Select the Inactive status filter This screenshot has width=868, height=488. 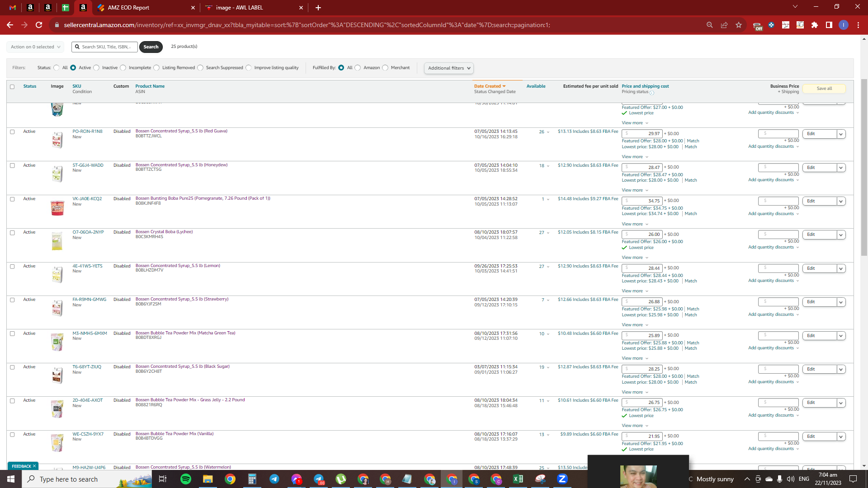[96, 68]
